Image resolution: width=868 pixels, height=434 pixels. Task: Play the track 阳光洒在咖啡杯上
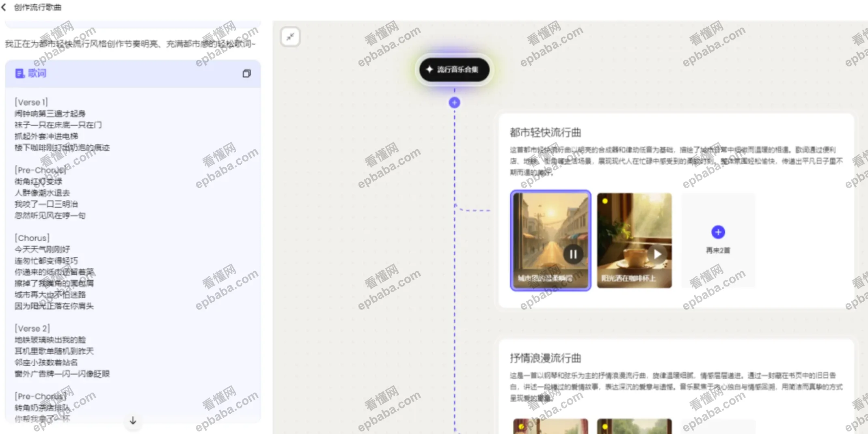[657, 254]
